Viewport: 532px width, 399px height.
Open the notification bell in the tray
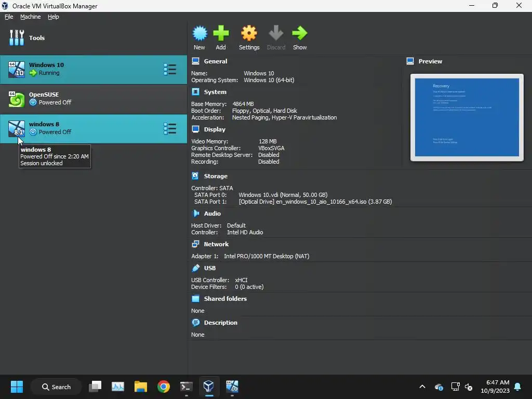(518, 387)
